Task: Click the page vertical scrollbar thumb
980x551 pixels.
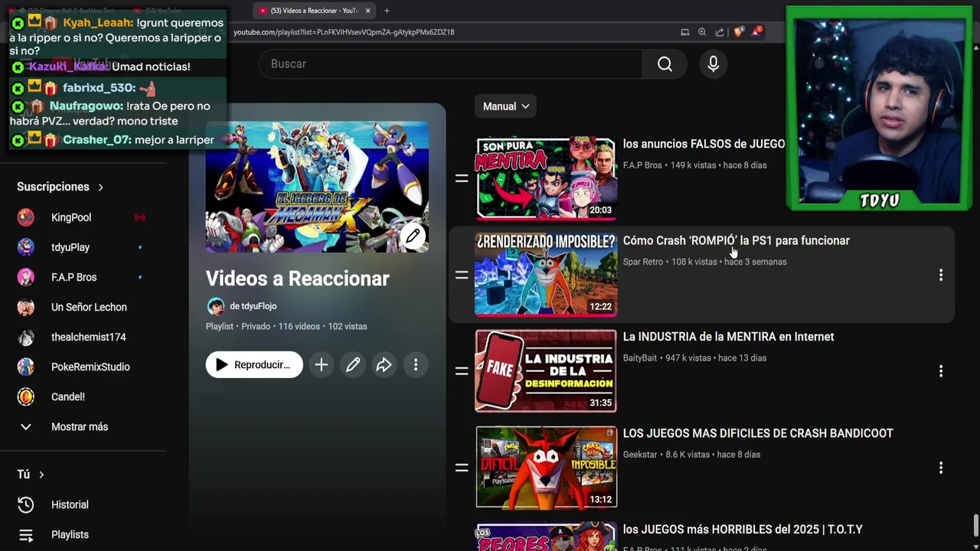Action: (975, 526)
